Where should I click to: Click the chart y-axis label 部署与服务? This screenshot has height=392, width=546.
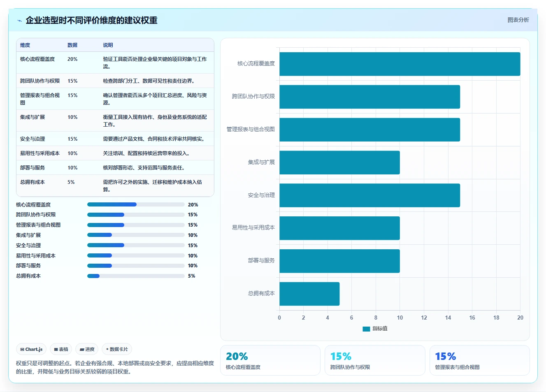(x=261, y=260)
